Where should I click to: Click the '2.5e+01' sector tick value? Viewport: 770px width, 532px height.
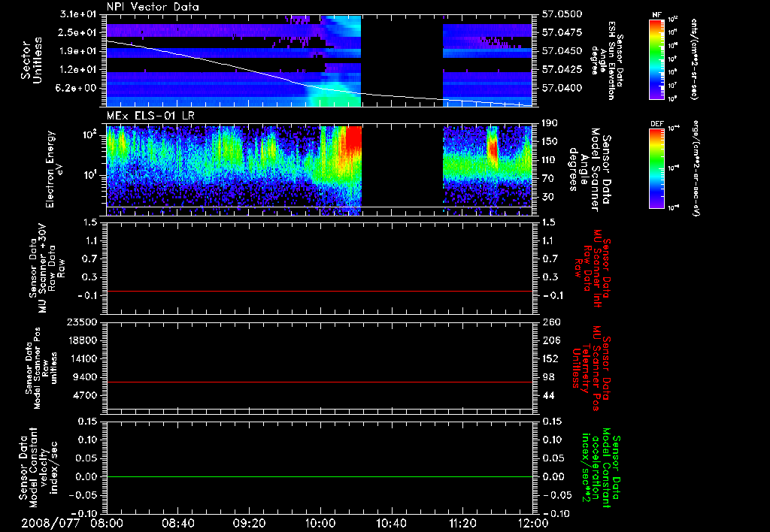click(78, 32)
